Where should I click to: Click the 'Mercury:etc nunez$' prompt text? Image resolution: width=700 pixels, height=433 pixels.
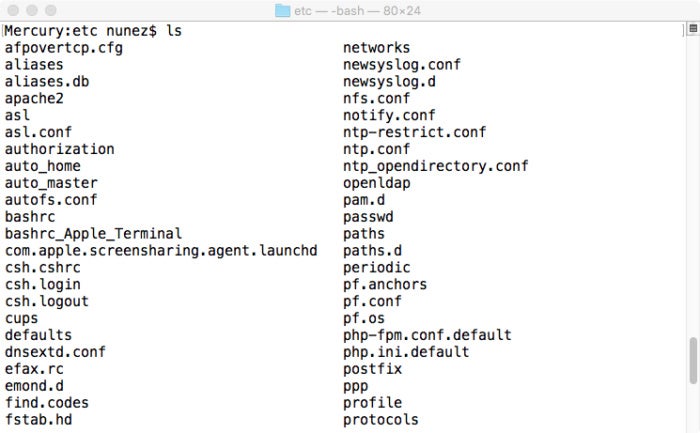tap(81, 31)
